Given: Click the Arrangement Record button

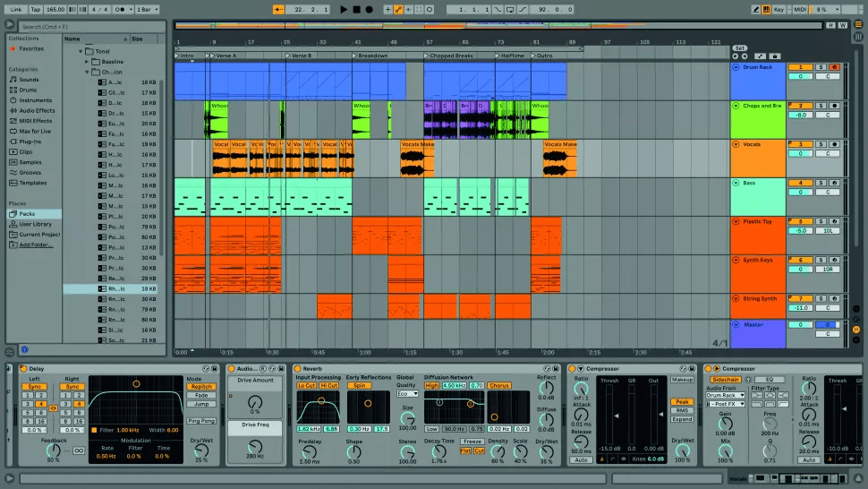Looking at the screenshot, I should (x=369, y=9).
